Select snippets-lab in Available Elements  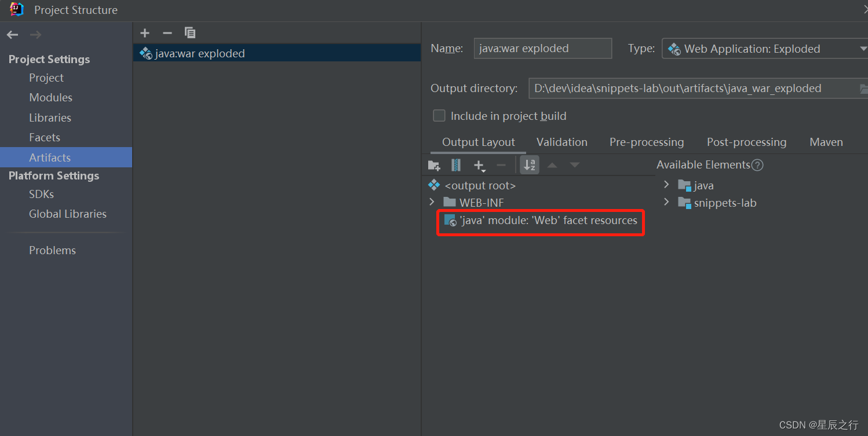pos(725,203)
